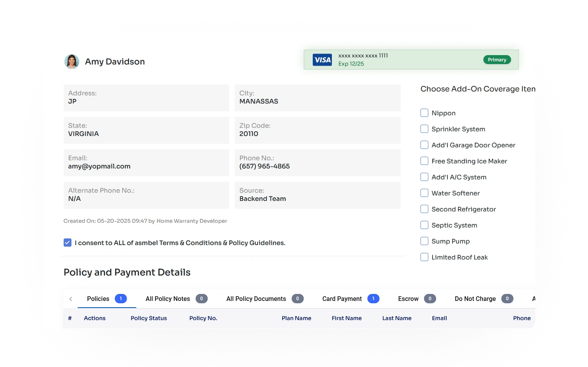Open All Policy Documents tab

coord(265,299)
